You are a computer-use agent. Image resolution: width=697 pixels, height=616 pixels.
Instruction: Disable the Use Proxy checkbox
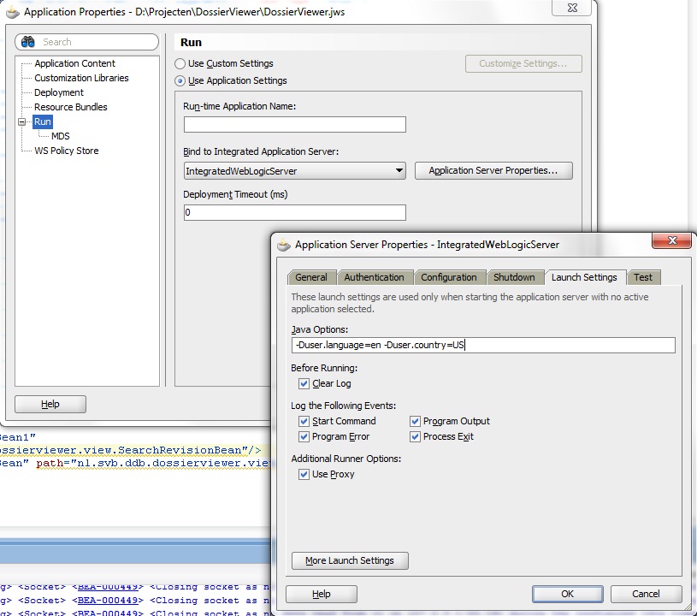[x=304, y=474]
